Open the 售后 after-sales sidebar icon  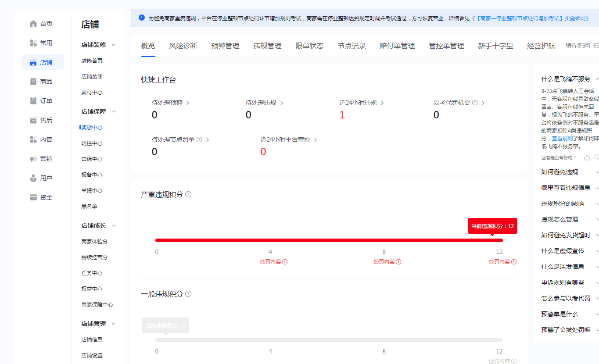pyautogui.click(x=33, y=120)
